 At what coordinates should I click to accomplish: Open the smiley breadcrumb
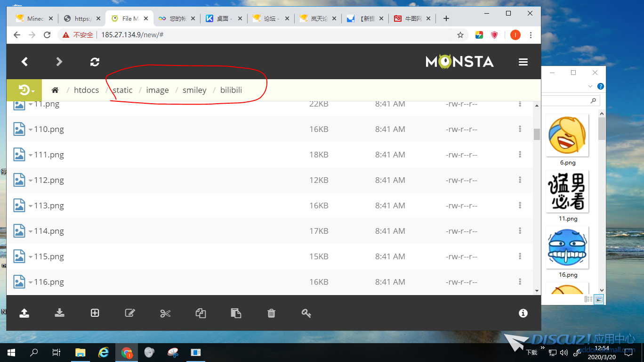click(x=194, y=90)
